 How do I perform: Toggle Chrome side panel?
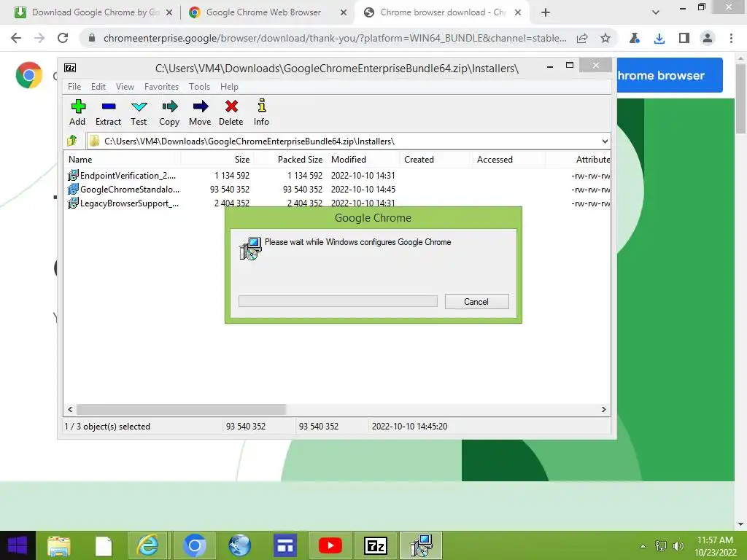coord(684,38)
